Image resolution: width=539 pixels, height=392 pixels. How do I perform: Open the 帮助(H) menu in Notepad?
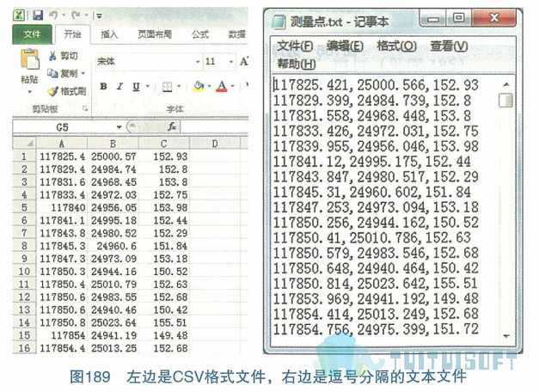[297, 64]
